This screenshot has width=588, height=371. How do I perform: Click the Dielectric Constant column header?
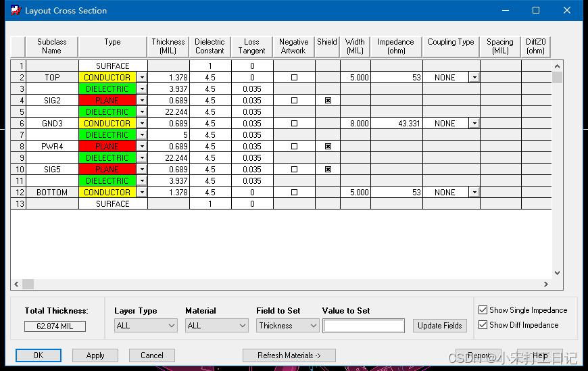(210, 47)
